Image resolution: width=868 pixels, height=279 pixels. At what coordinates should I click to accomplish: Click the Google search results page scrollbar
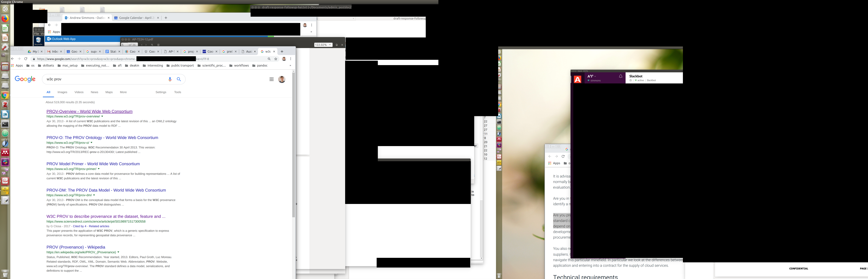tap(293, 145)
